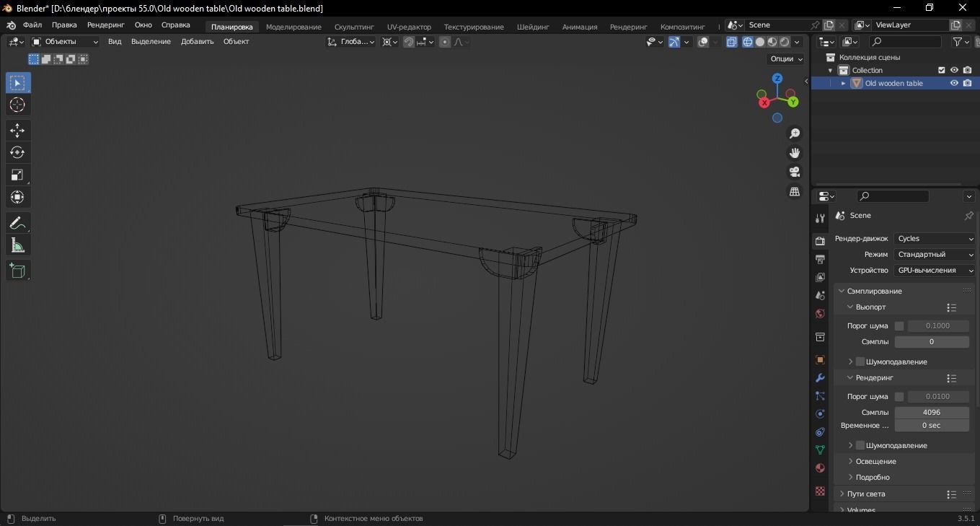This screenshot has width=980, height=526.
Task: Open the Глоба... transform orientation dropdown
Action: coord(351,42)
